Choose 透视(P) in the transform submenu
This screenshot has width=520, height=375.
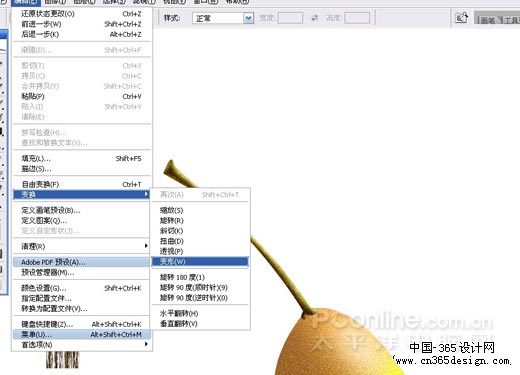tap(200, 251)
